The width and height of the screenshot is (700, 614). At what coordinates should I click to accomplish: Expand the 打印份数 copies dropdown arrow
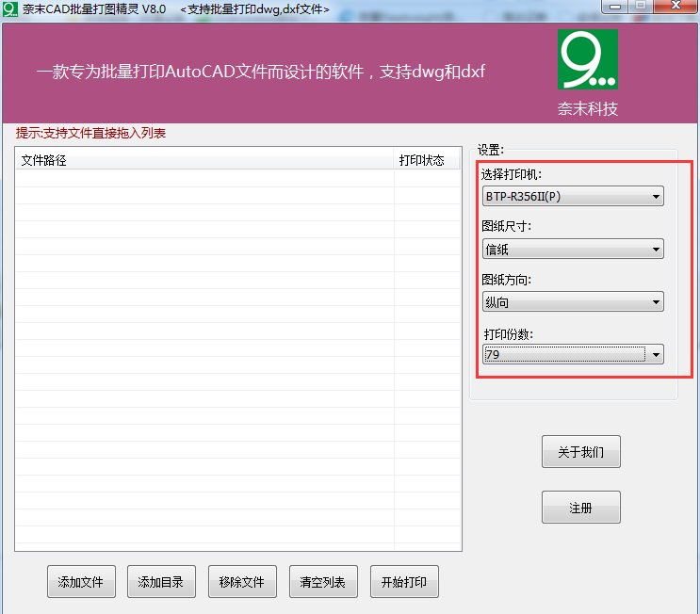coord(656,355)
